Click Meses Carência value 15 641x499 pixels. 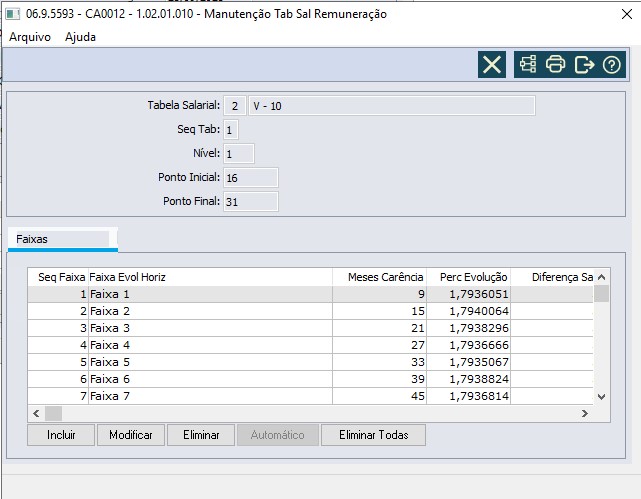[379, 311]
